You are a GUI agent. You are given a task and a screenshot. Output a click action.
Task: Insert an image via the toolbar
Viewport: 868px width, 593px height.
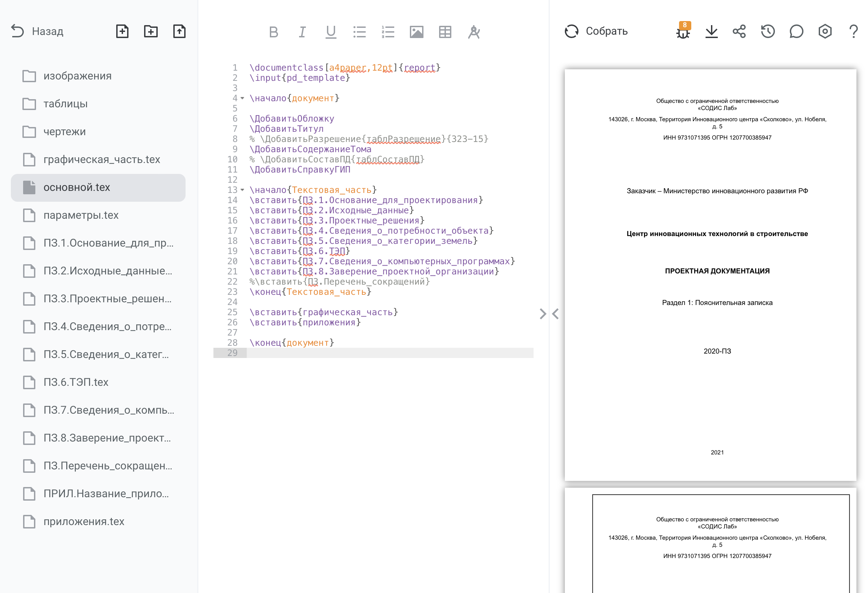pos(416,32)
